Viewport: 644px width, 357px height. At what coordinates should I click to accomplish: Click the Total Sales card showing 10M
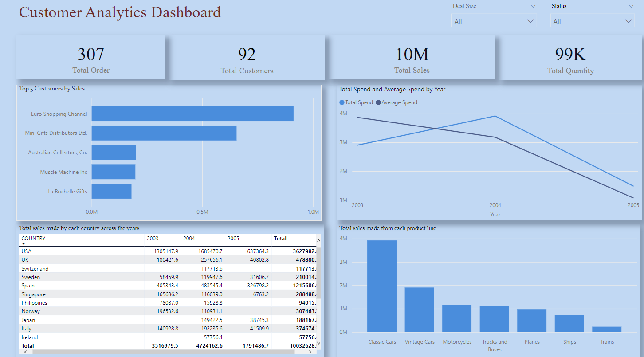(x=412, y=58)
